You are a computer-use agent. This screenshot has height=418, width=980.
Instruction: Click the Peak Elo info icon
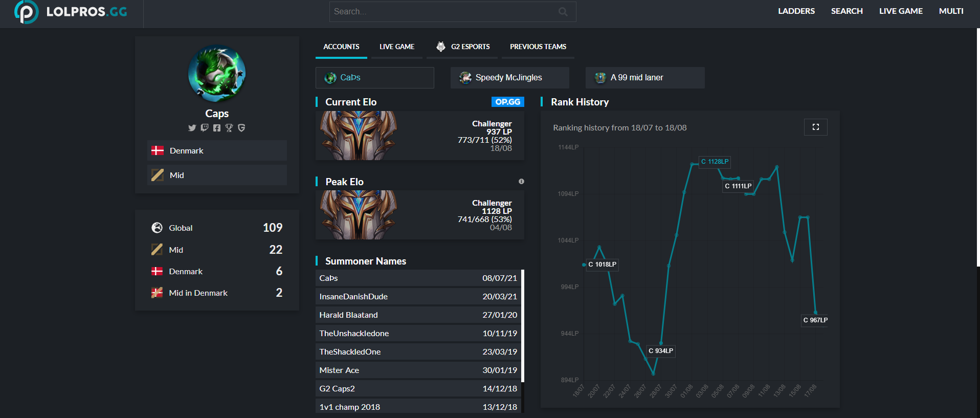tap(521, 182)
